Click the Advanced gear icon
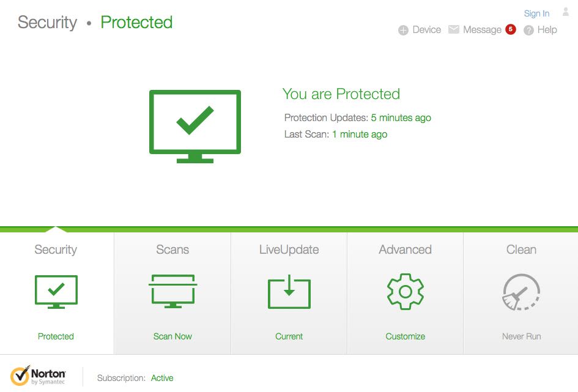Screen dimensions: 578x392 (405, 292)
